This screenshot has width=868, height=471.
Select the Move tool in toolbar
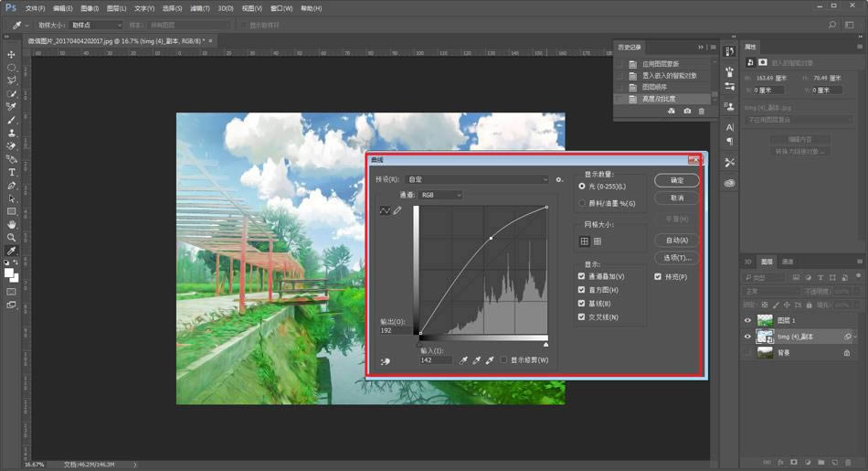[x=12, y=55]
